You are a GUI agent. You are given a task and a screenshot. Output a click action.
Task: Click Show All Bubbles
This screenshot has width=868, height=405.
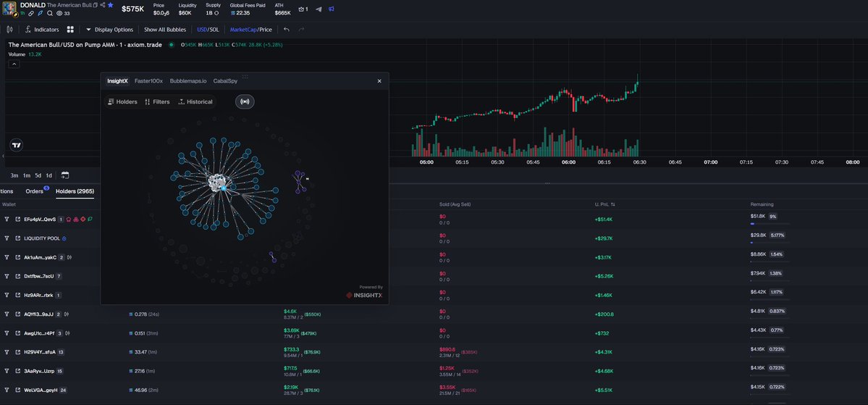[165, 30]
